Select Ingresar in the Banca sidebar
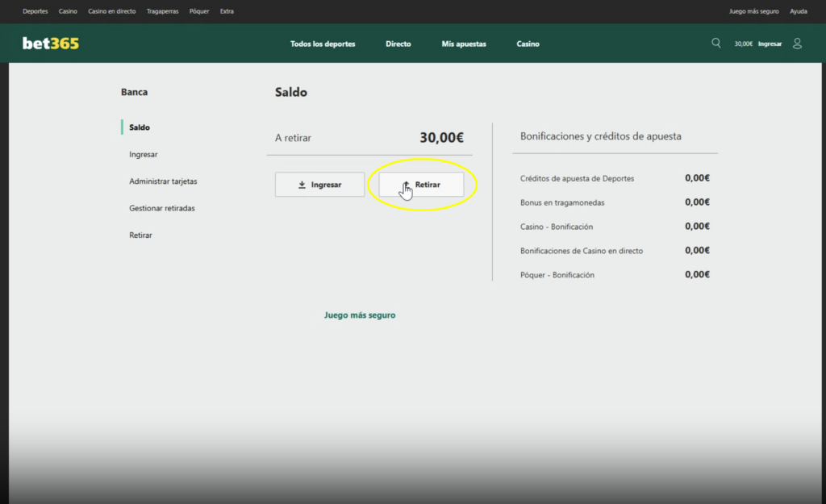The height and width of the screenshot is (504, 826). 144,154
